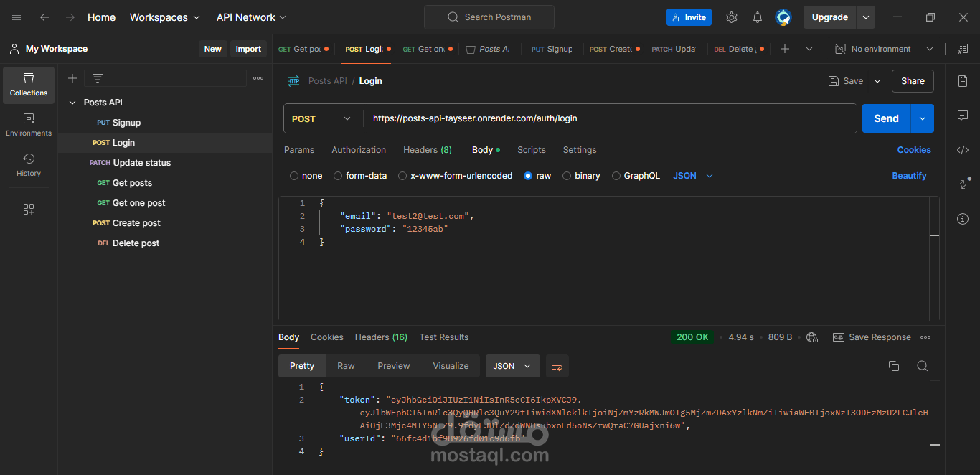Viewport: 980px width, 475px height.
Task: Open the Test Results response tab
Action: coord(443,337)
